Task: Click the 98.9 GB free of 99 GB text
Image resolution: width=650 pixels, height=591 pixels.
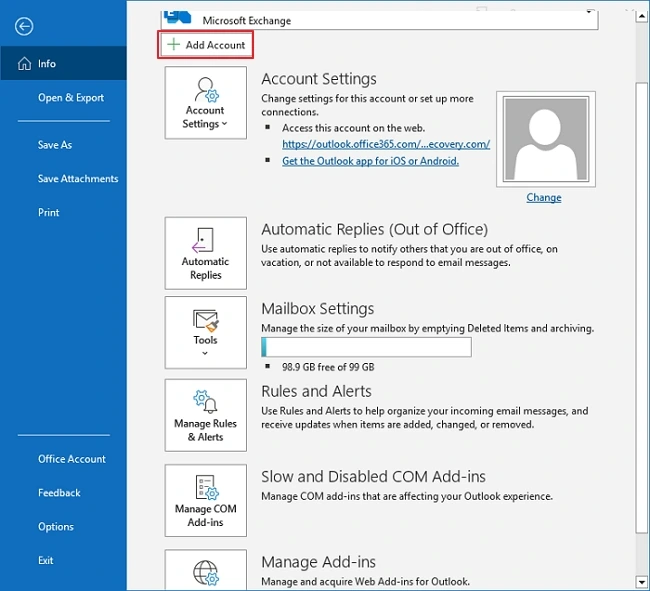Action: click(x=328, y=367)
